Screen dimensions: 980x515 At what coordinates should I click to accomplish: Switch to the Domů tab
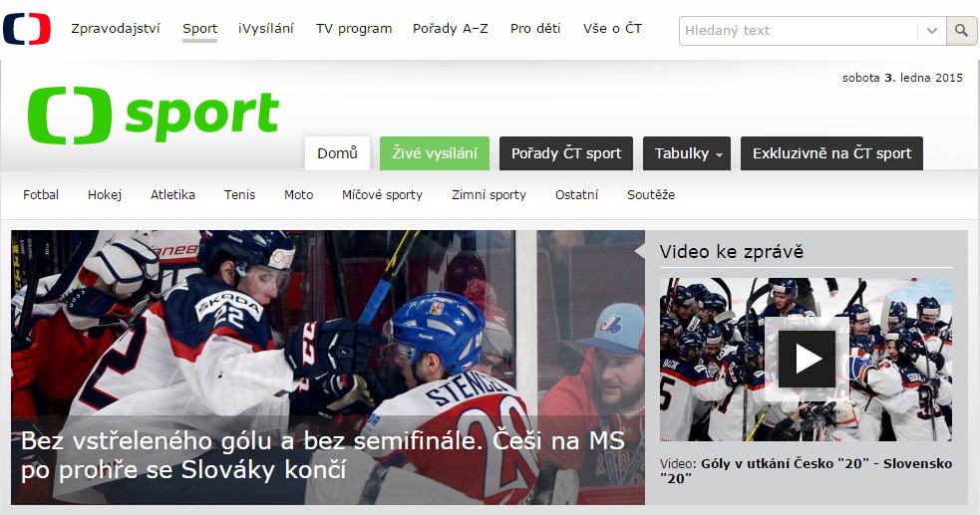[338, 153]
